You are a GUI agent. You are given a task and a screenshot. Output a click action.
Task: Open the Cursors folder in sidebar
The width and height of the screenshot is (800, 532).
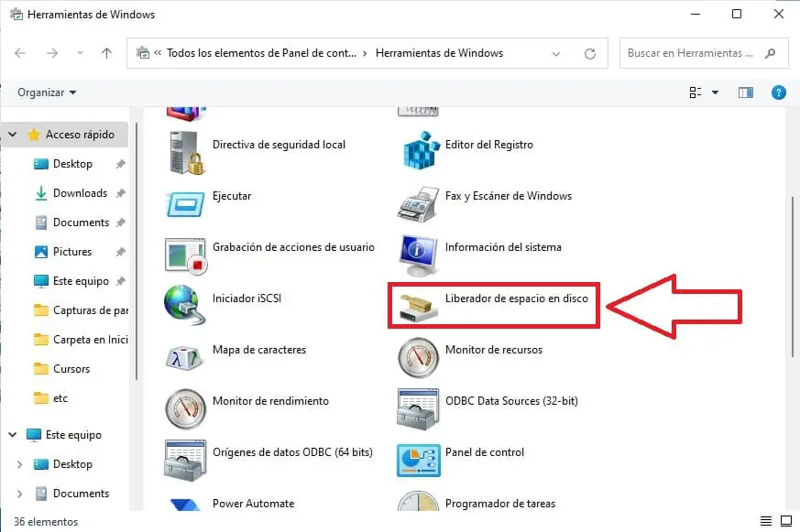pos(71,369)
